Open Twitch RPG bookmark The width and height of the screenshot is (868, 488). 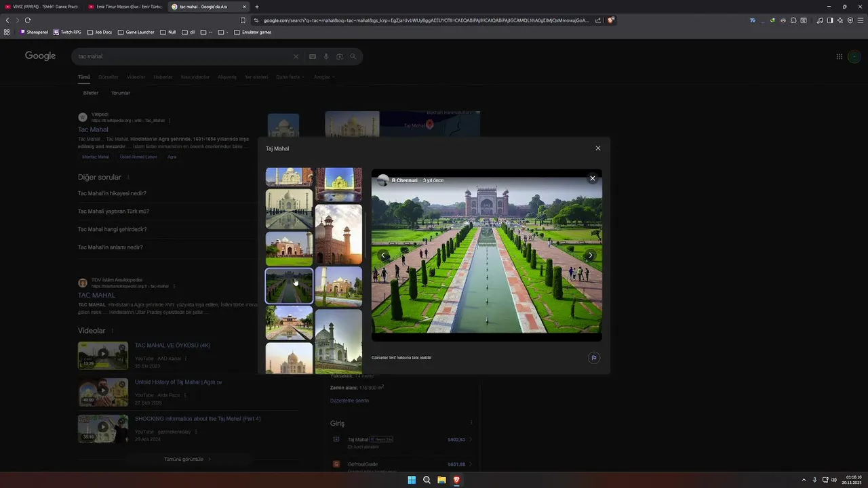[67, 32]
